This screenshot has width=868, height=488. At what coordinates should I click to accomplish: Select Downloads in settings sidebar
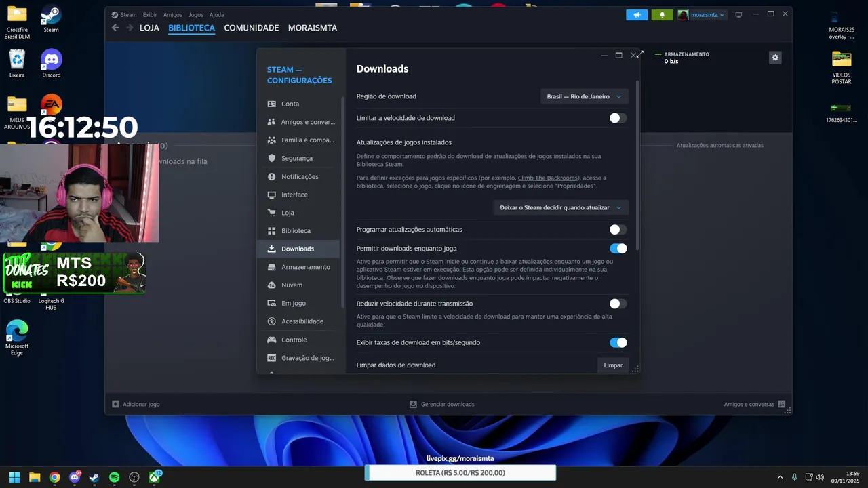[298, 249]
